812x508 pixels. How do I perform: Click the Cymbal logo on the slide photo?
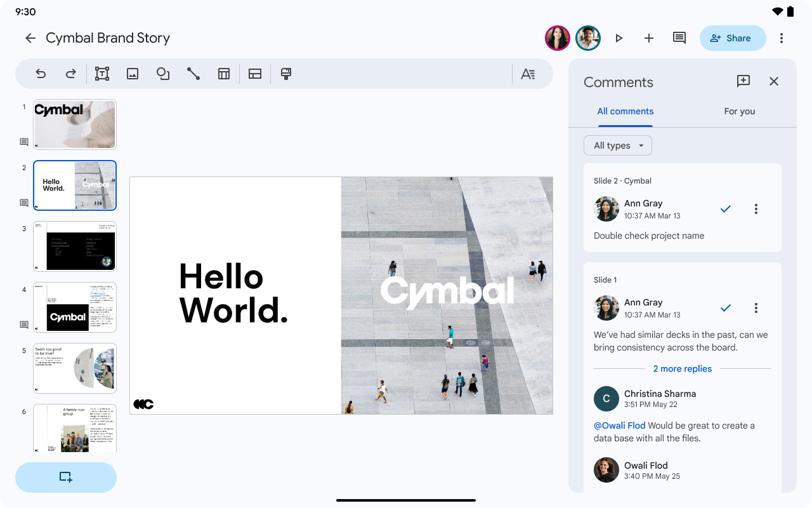(x=447, y=293)
